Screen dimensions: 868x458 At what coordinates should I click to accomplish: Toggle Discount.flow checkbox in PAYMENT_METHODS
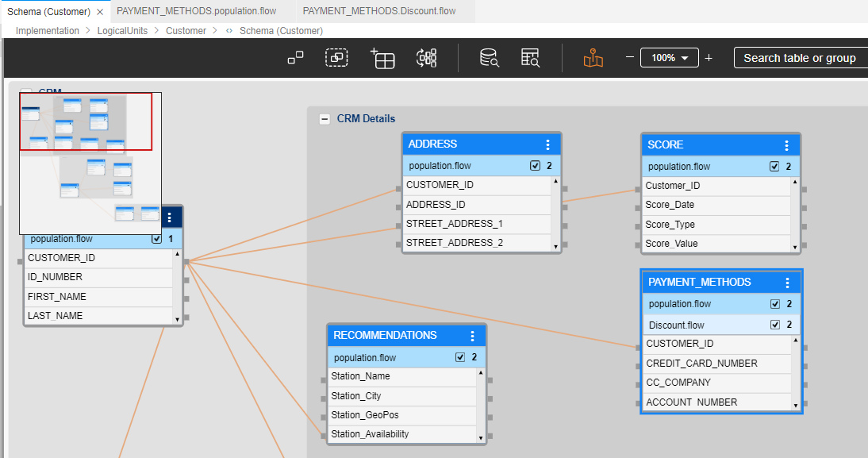(x=774, y=325)
